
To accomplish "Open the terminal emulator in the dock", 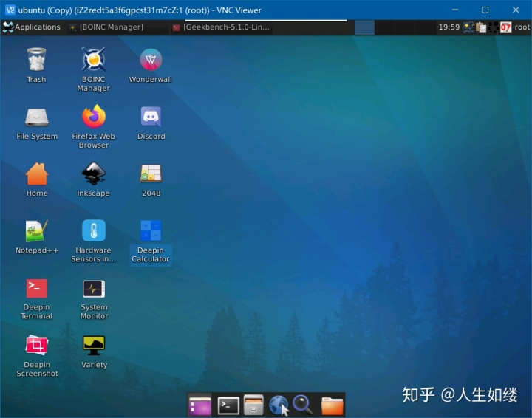I will (228, 405).
